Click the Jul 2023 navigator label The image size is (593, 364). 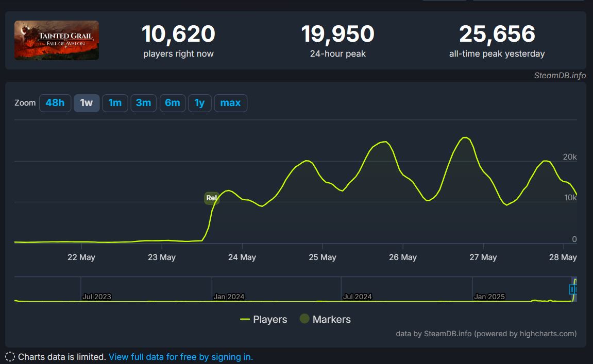[x=97, y=297]
